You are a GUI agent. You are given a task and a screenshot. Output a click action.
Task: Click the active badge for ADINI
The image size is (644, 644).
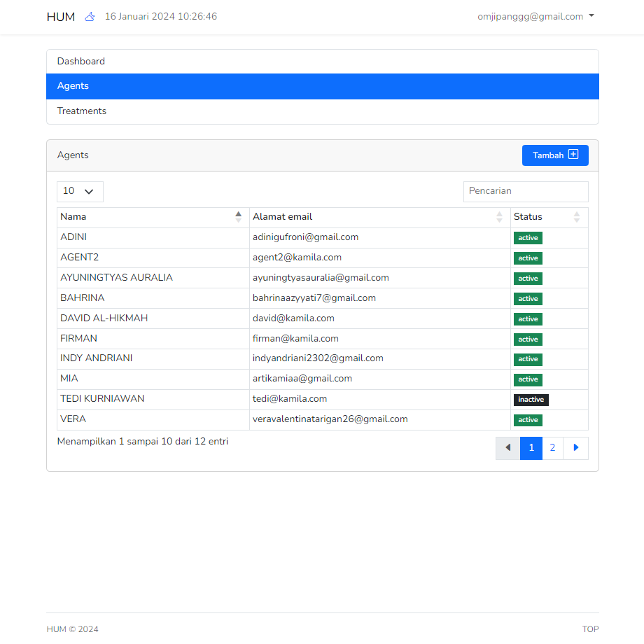click(x=528, y=238)
